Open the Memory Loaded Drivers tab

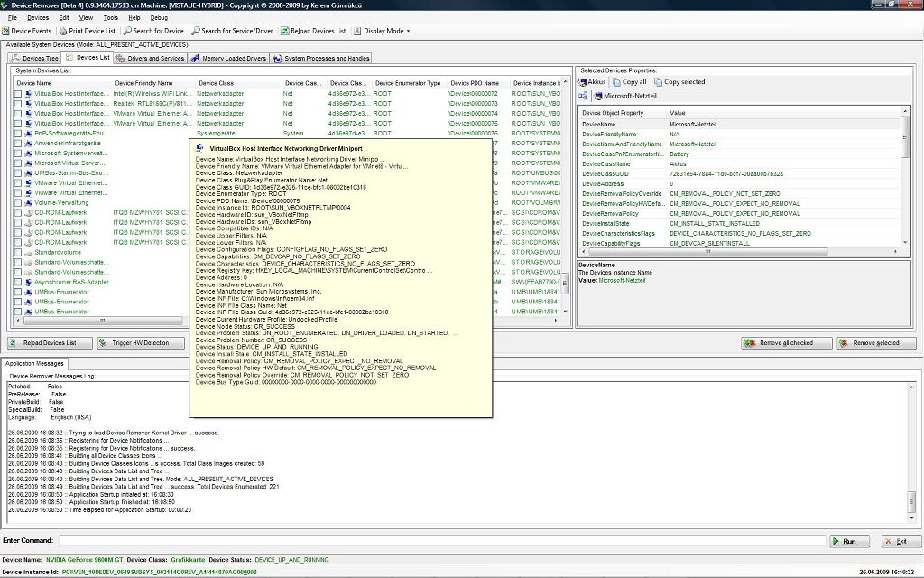coord(228,59)
